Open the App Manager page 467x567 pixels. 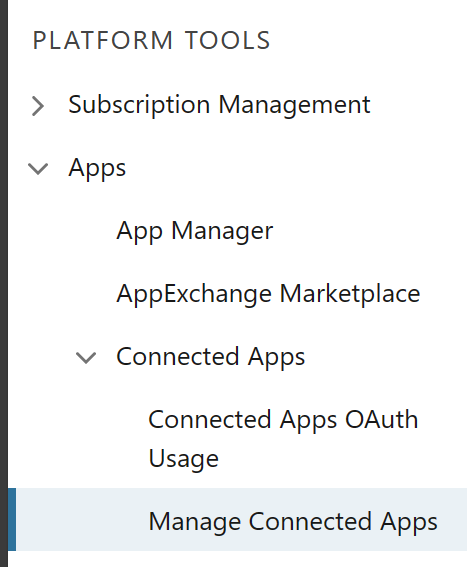click(x=195, y=231)
